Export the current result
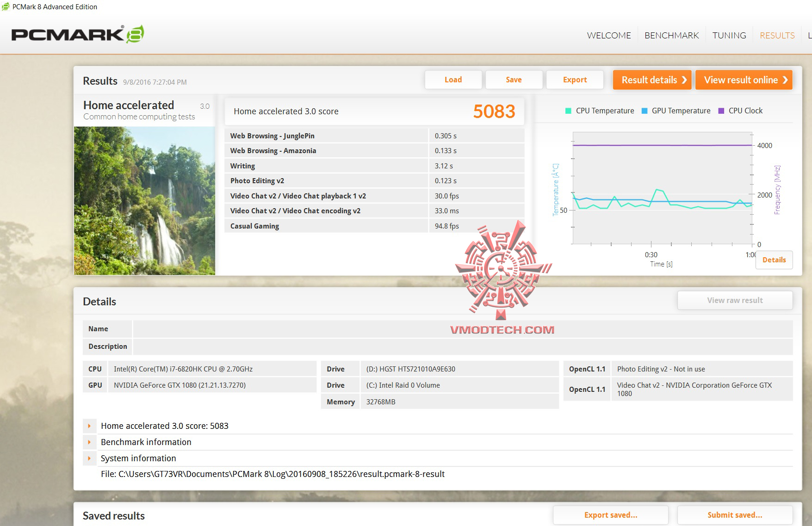 point(575,80)
